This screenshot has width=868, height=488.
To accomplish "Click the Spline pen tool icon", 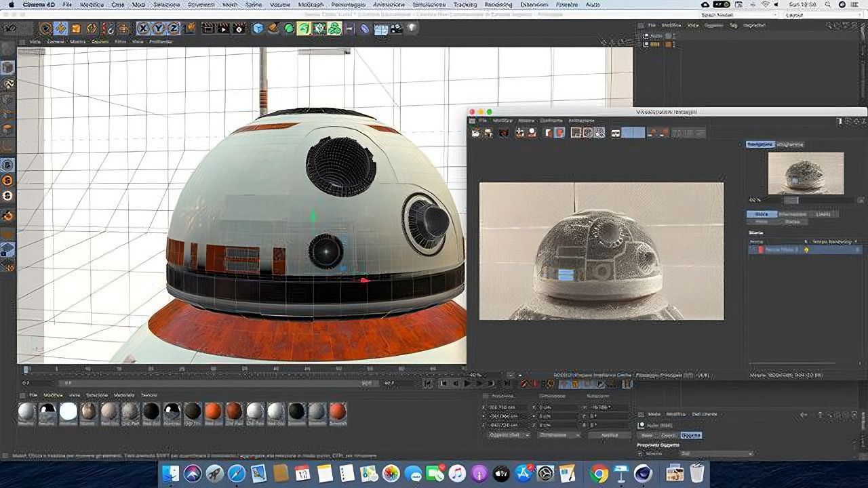I will 273,28.
